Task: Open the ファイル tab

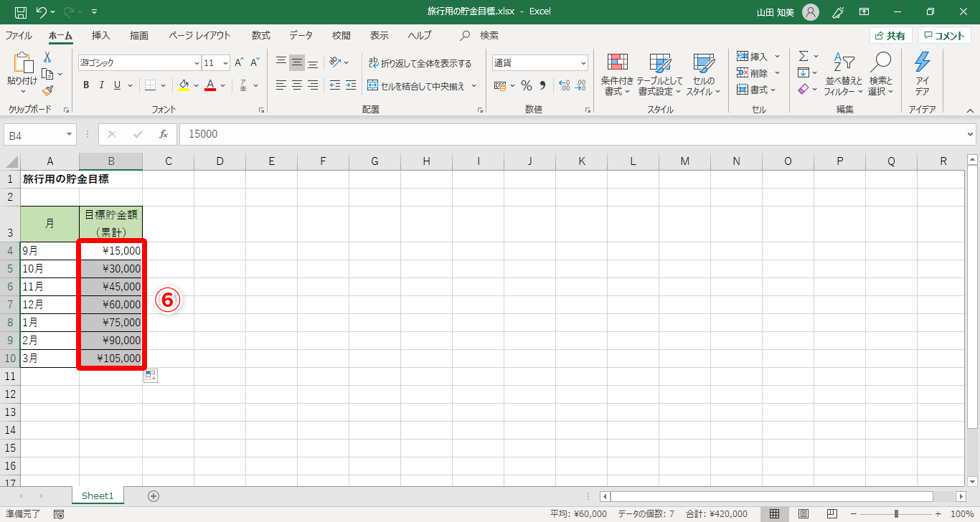Action: pyautogui.click(x=19, y=35)
